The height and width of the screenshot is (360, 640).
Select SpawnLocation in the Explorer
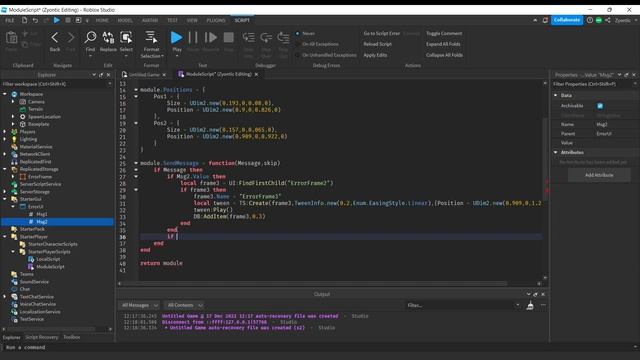coord(44,117)
